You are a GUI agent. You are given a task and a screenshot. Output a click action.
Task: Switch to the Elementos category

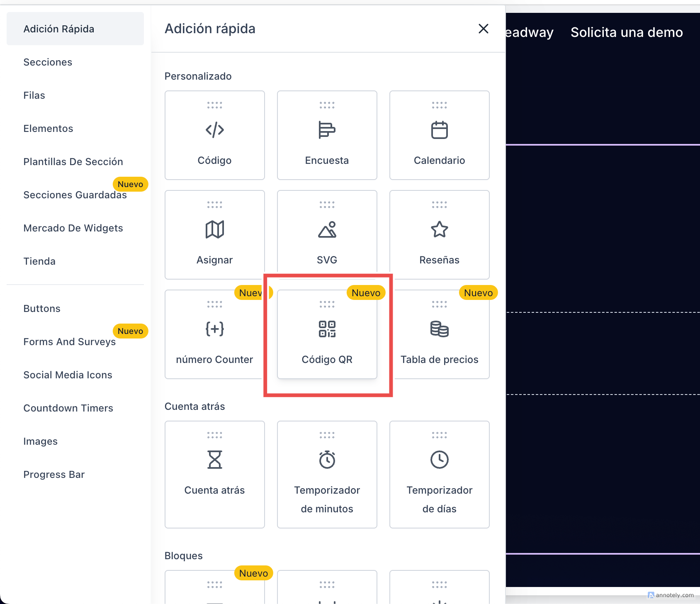(x=48, y=129)
